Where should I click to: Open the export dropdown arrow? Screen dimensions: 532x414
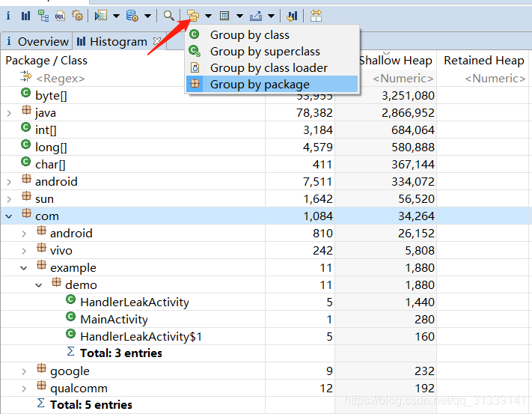(271, 16)
